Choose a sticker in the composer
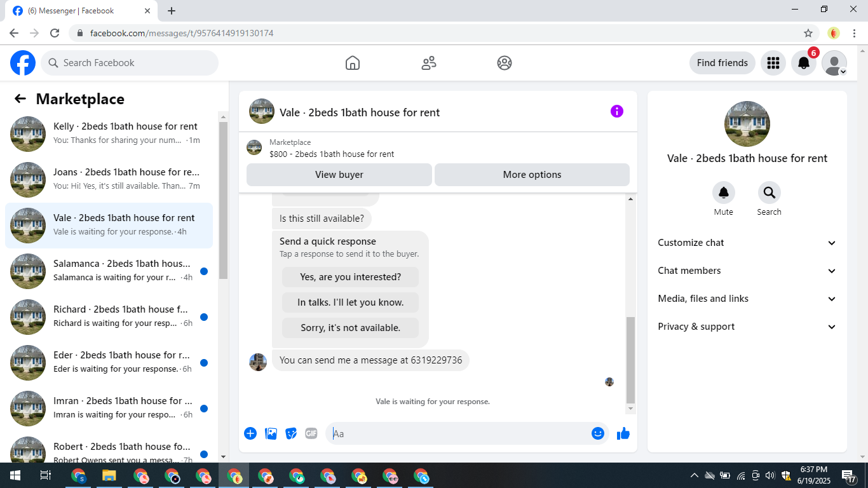This screenshot has height=488, width=868. (291, 433)
